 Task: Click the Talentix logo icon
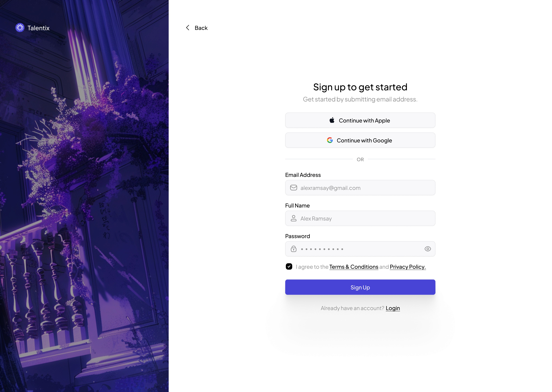point(20,28)
